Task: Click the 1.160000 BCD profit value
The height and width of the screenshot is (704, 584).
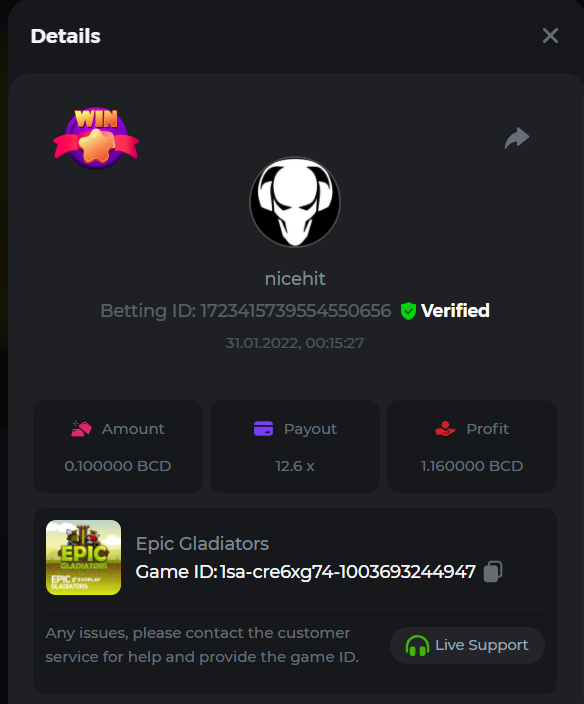Action: (x=472, y=466)
